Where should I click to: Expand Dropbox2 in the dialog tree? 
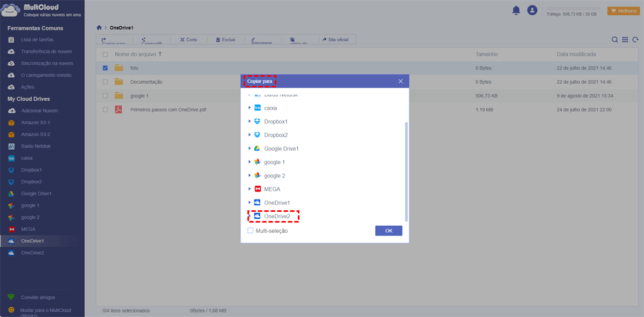click(x=250, y=135)
